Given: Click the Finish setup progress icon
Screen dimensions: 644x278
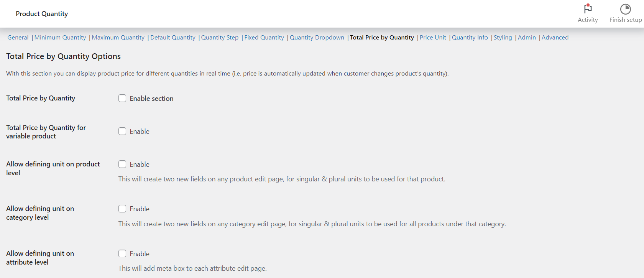Looking at the screenshot, I should [x=625, y=9].
